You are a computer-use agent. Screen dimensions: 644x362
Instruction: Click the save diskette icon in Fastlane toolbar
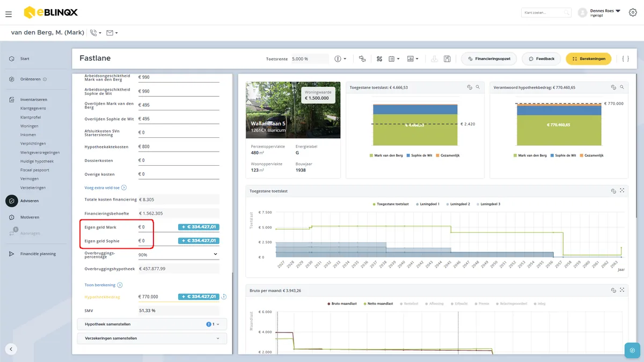point(447,58)
